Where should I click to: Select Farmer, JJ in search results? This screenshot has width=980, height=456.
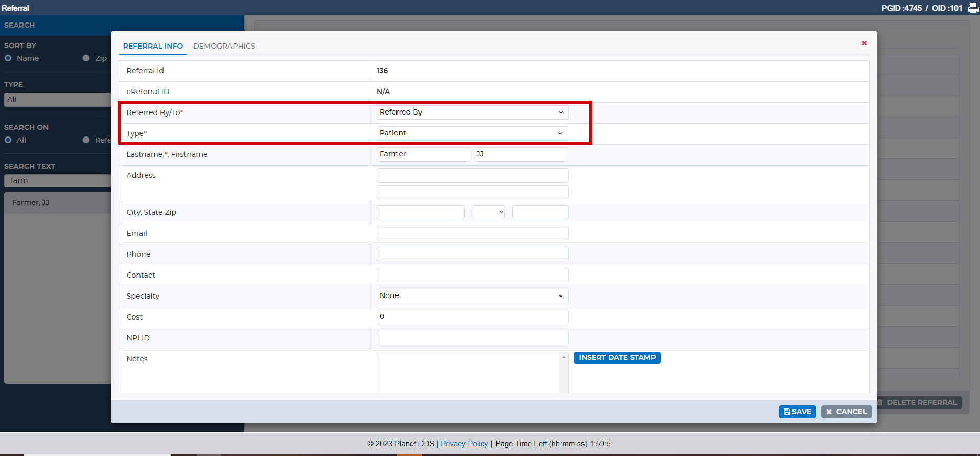point(31,203)
